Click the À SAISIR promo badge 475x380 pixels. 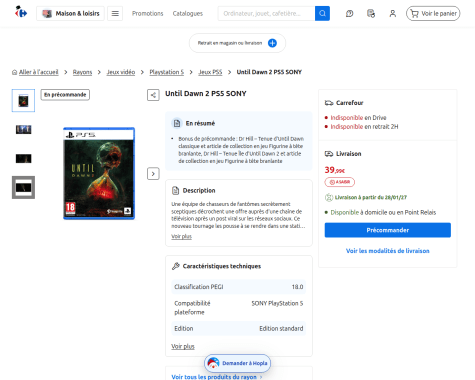(x=340, y=182)
